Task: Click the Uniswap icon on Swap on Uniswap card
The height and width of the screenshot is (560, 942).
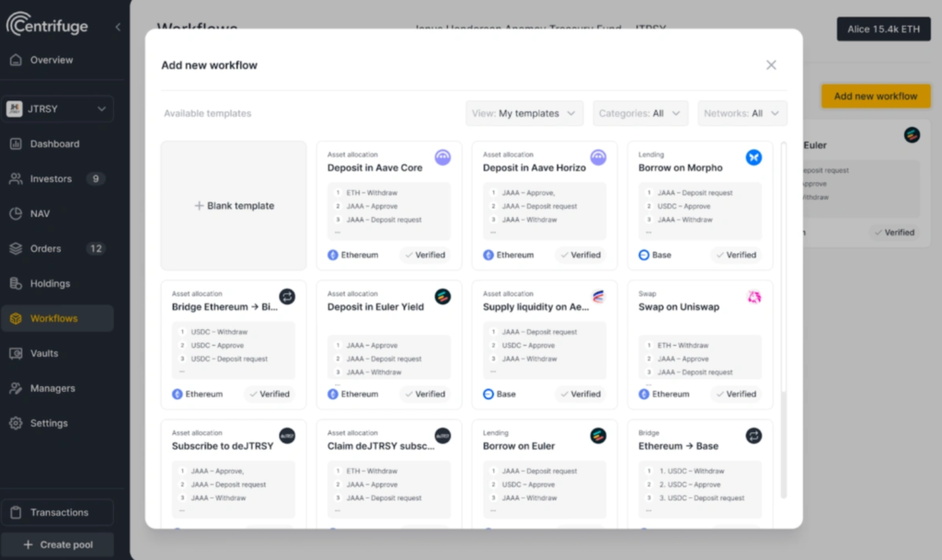Action: tap(753, 296)
